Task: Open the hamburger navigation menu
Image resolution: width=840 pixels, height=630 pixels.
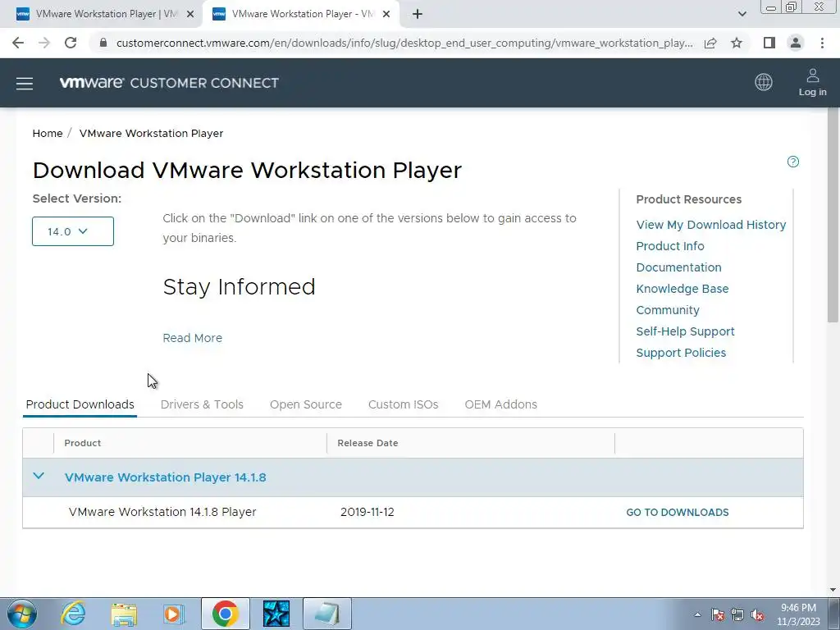Action: pos(25,84)
